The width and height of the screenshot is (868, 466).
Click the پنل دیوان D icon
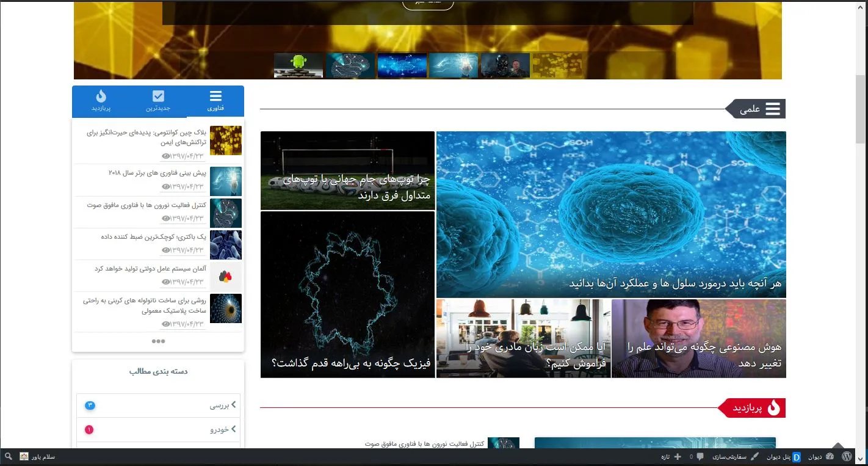[797, 457]
